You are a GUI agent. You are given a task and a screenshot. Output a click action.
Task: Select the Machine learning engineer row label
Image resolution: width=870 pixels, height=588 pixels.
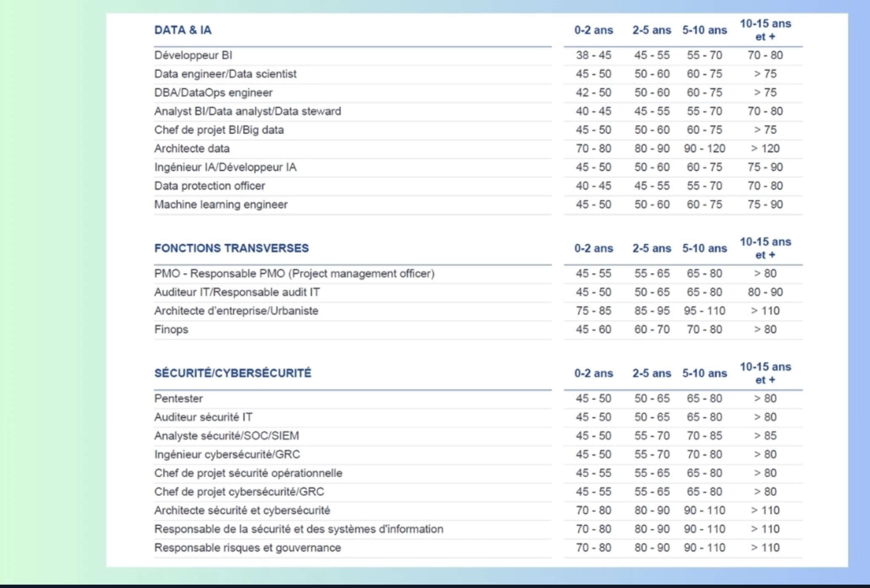221,204
